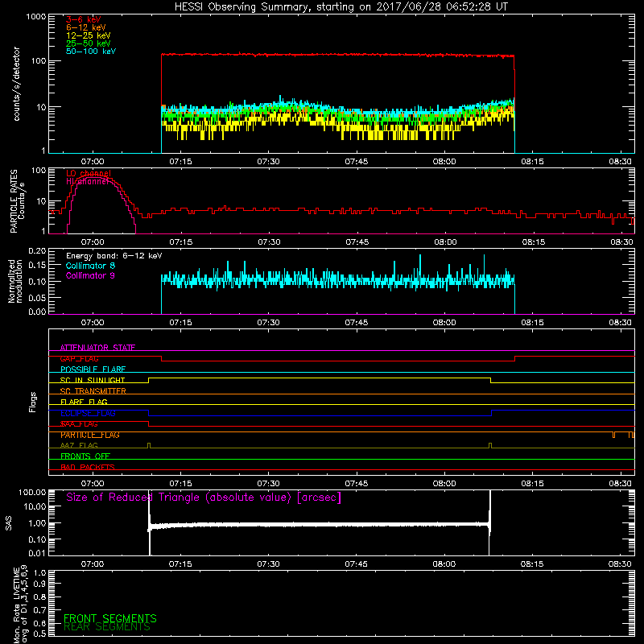The image size is (644, 644).
Task: Select the POSSIBLE_FLARE flag label
Action: pyautogui.click(x=93, y=369)
